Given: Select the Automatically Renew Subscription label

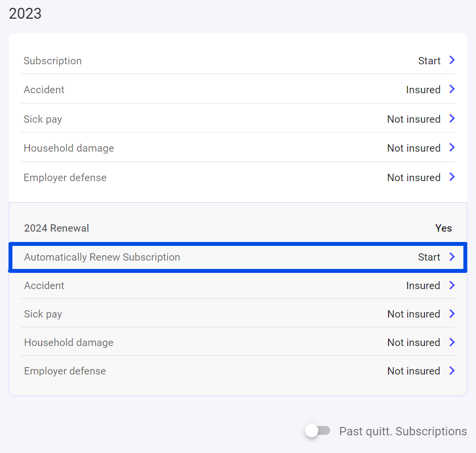Looking at the screenshot, I should 102,257.
